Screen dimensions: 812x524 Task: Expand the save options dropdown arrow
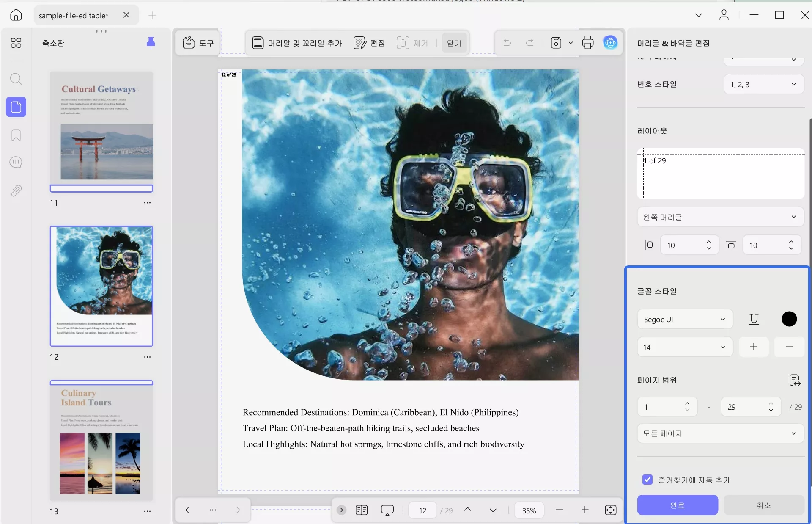coord(571,43)
